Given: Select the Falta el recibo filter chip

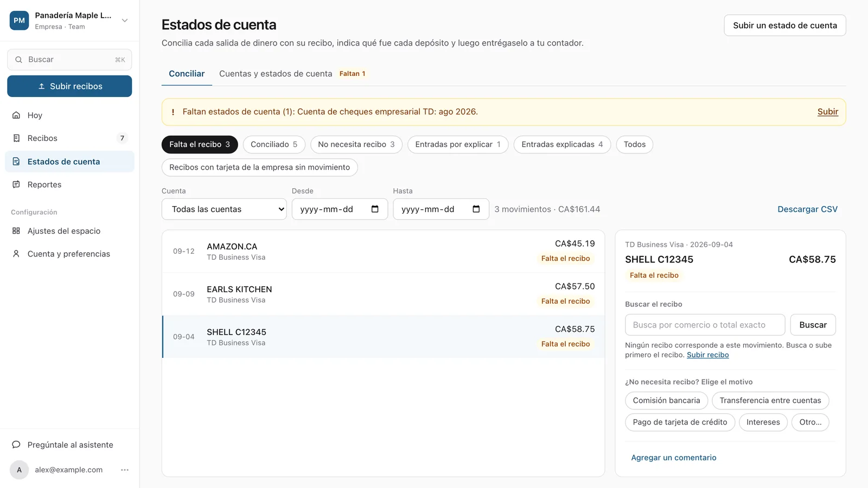Looking at the screenshot, I should (200, 144).
